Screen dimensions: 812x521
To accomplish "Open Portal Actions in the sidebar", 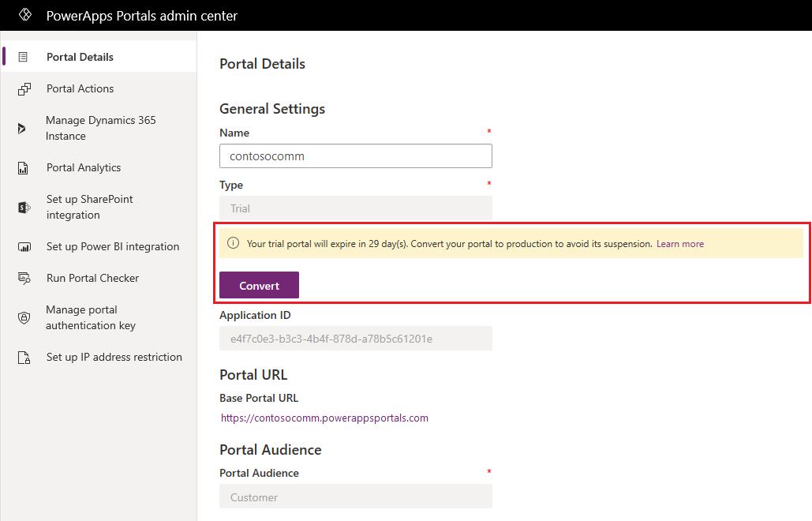I will tap(99, 88).
